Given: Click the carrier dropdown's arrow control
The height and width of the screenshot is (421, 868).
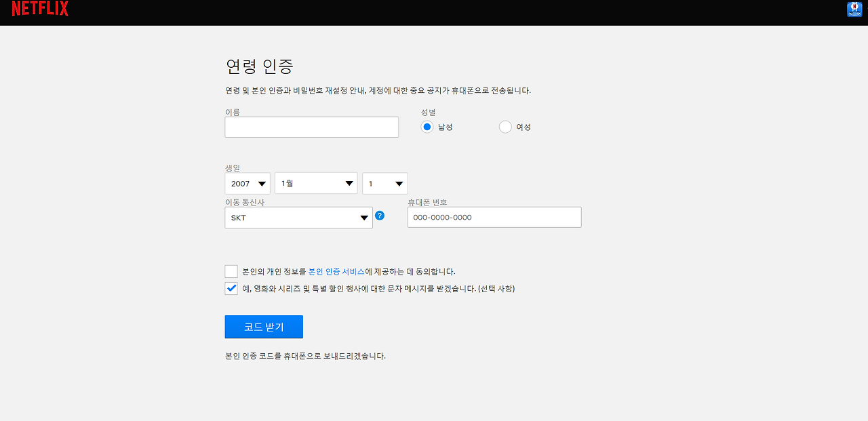Looking at the screenshot, I should click(x=363, y=218).
